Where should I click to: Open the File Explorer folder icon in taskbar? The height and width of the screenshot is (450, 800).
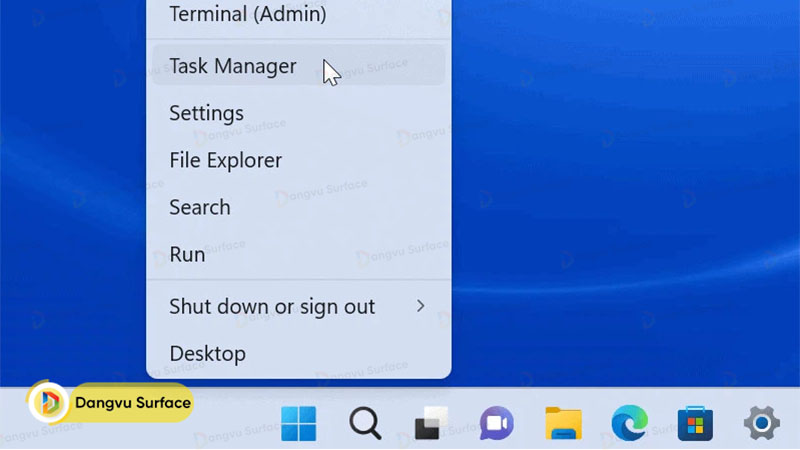click(x=563, y=423)
